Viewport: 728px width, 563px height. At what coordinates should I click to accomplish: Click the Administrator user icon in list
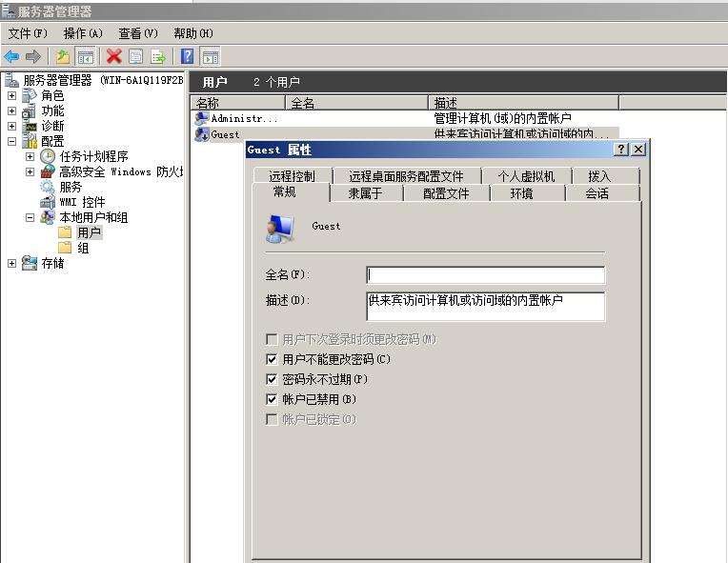201,118
